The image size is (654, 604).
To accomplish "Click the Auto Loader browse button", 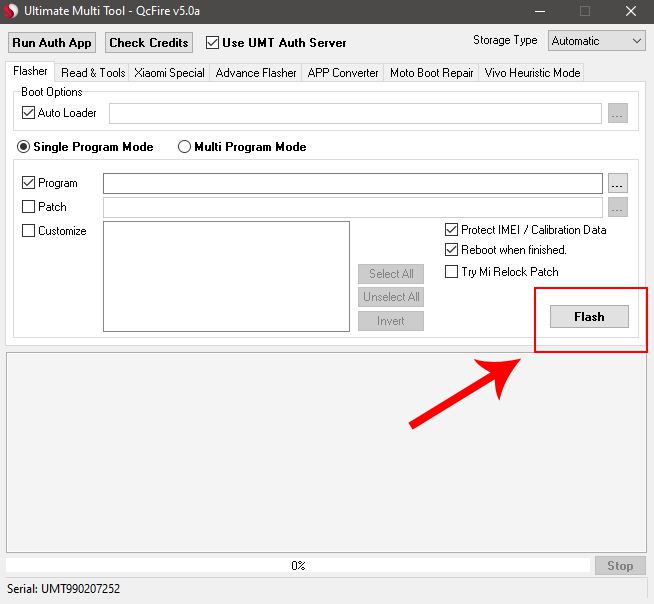I will pyautogui.click(x=617, y=113).
